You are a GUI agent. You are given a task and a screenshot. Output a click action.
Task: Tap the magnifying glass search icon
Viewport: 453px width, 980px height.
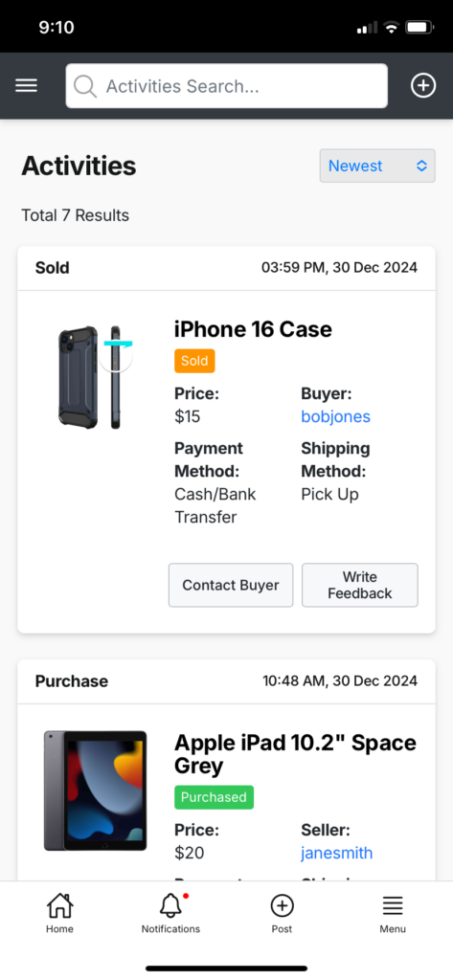(x=85, y=86)
